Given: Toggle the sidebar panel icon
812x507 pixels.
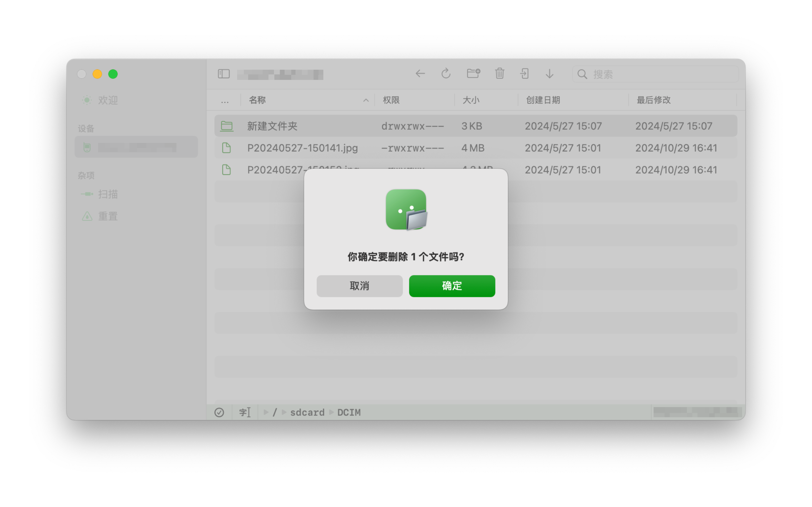Looking at the screenshot, I should [x=224, y=74].
